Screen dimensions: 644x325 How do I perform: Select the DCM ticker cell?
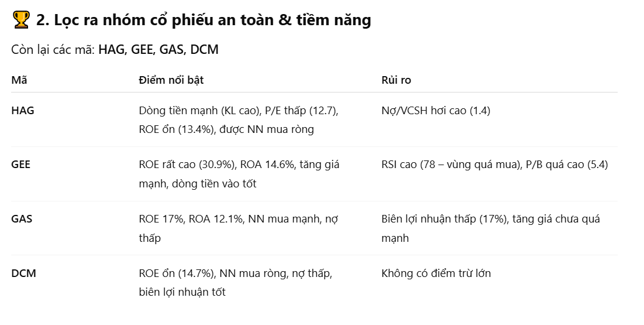pos(23,273)
